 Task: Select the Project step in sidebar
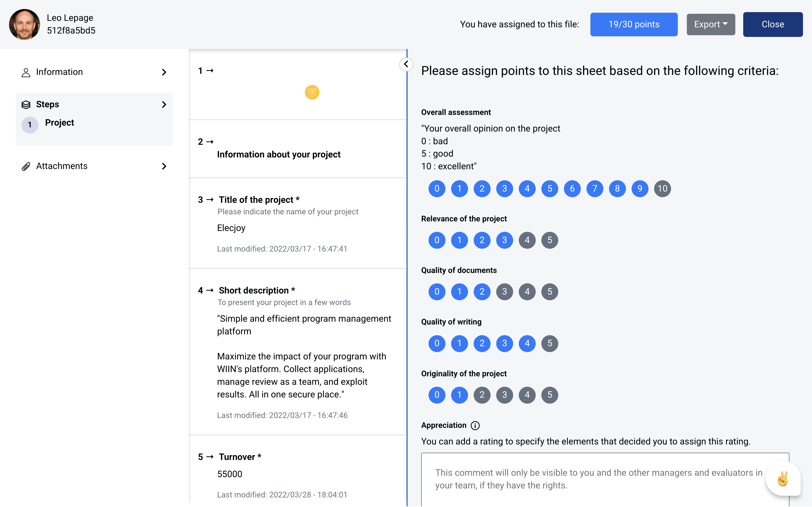59,123
